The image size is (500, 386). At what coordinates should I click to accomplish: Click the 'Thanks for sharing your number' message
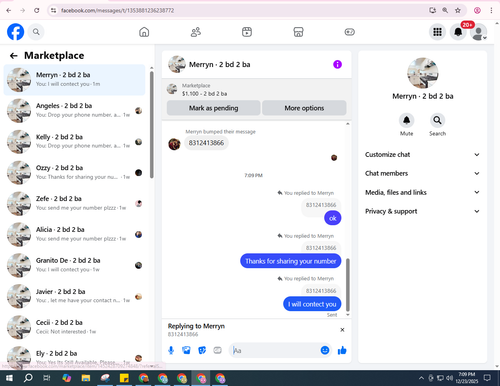click(291, 261)
